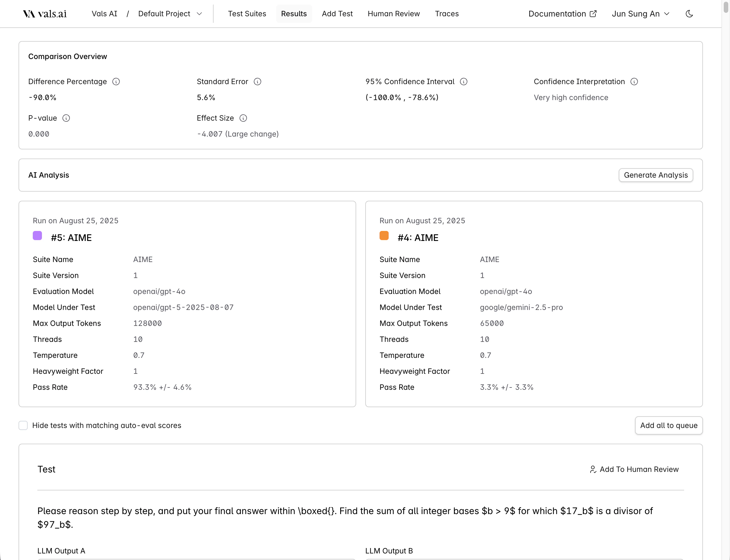Switch to the Human Review tab
This screenshot has width=730, height=560.
tap(394, 14)
